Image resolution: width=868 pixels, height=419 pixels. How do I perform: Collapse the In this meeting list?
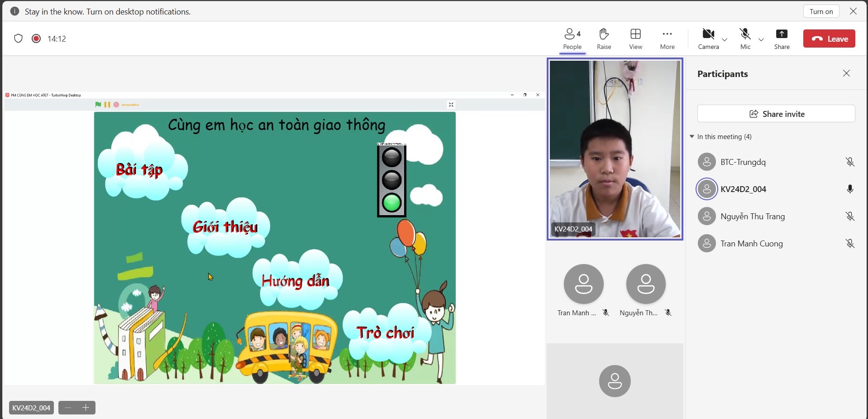[x=692, y=136]
